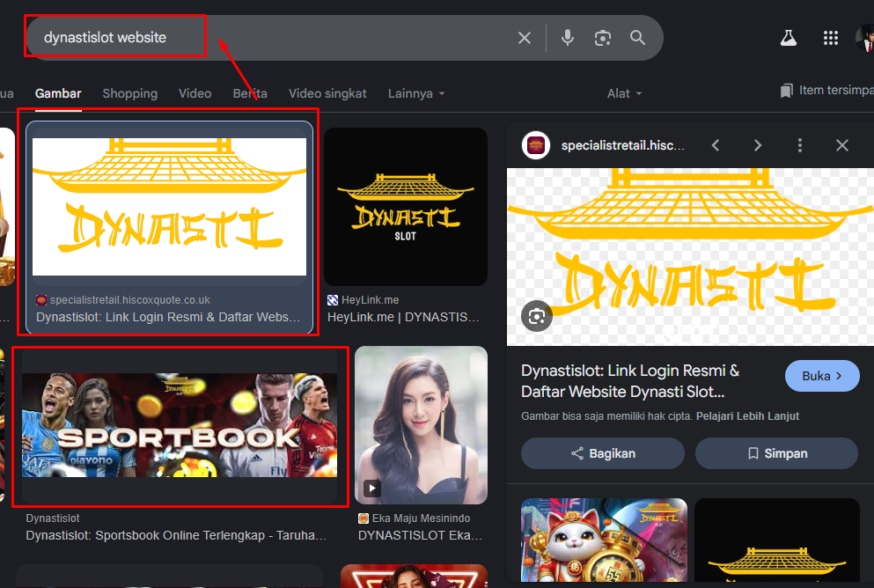Open search by image camera icon

[x=603, y=38]
